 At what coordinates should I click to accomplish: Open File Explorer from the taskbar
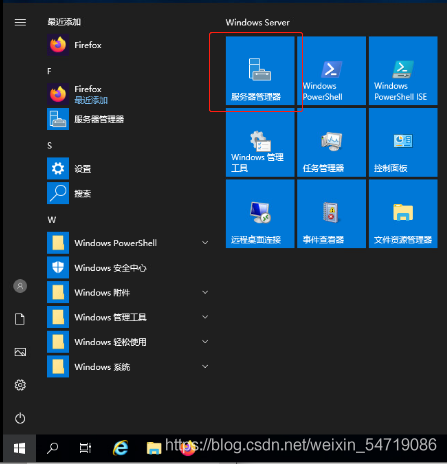click(x=154, y=448)
